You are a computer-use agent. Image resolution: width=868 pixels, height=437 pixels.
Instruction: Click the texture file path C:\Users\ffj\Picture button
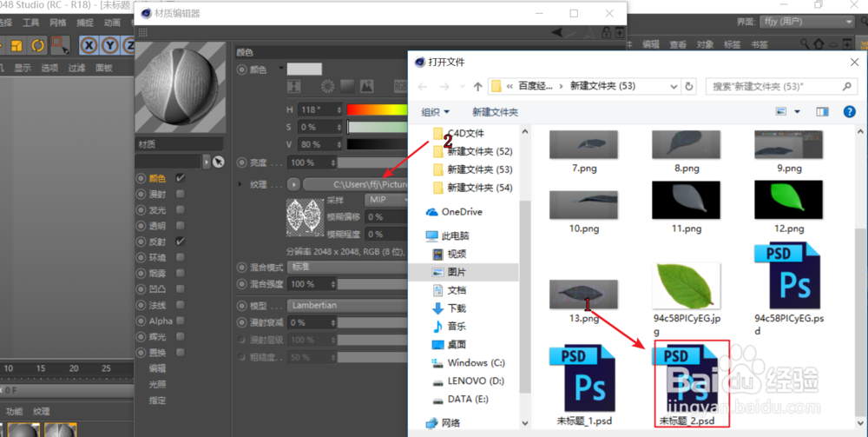pyautogui.click(x=355, y=184)
